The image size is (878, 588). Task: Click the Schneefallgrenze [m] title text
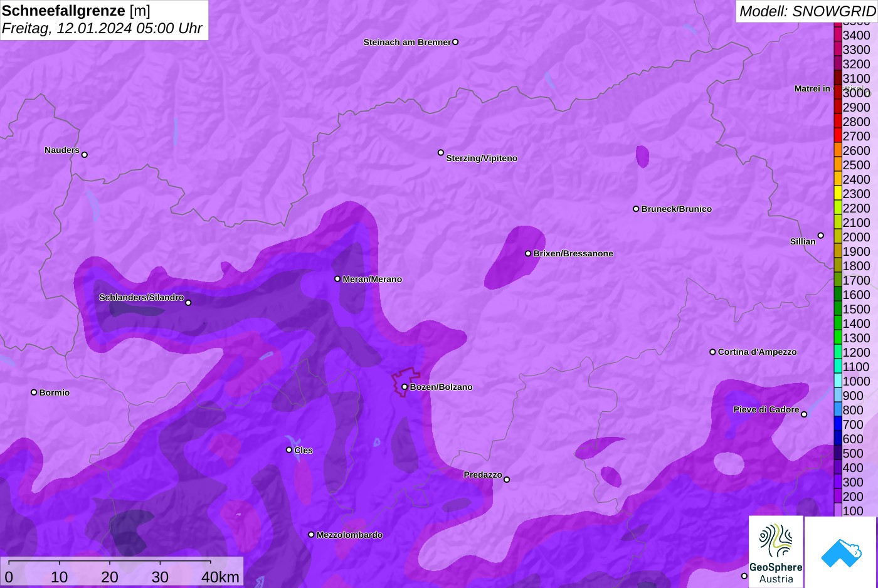[x=76, y=11]
